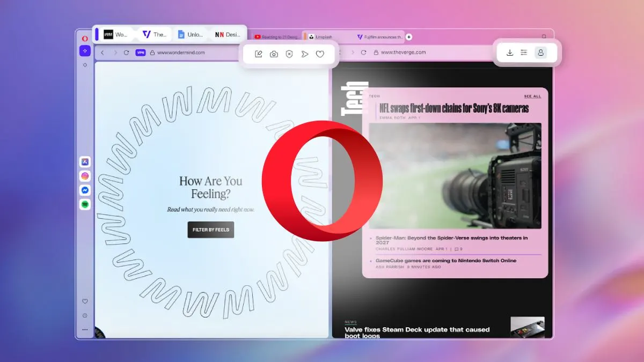Select the YouTube 'Reacting to' tab
This screenshot has height=362, width=644.
pos(276,37)
